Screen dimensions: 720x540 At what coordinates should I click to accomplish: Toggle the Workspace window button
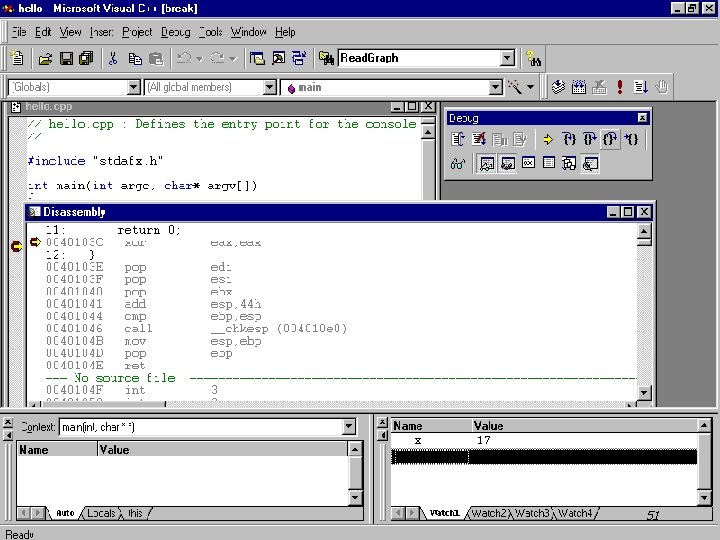tap(257, 58)
